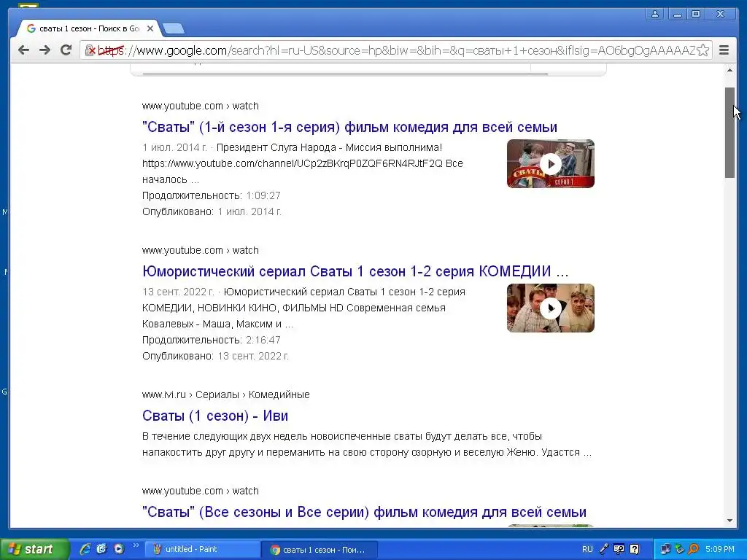Image resolution: width=747 pixels, height=560 pixels.
Task: Click the network computers tray icon
Action: (x=665, y=549)
